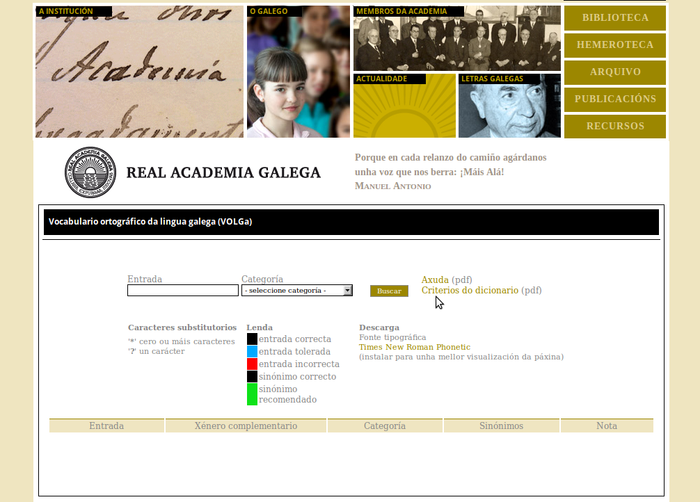The width and height of the screenshot is (700, 502).
Task: Focus the Entrada search input field
Action: (x=183, y=290)
